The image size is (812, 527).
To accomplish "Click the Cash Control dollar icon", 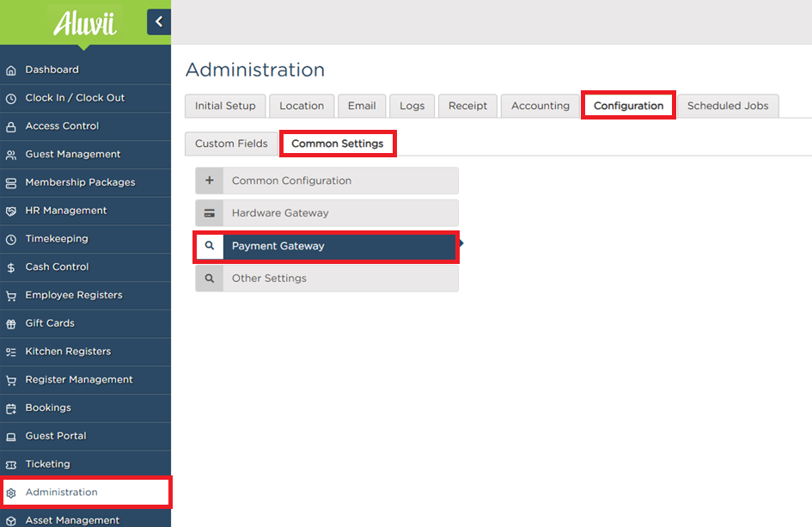I will [11, 267].
